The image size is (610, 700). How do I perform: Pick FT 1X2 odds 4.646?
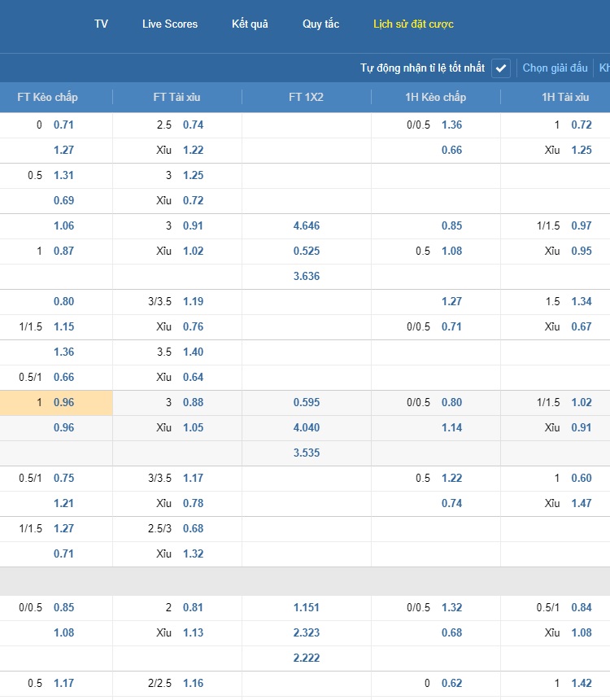pos(307,226)
